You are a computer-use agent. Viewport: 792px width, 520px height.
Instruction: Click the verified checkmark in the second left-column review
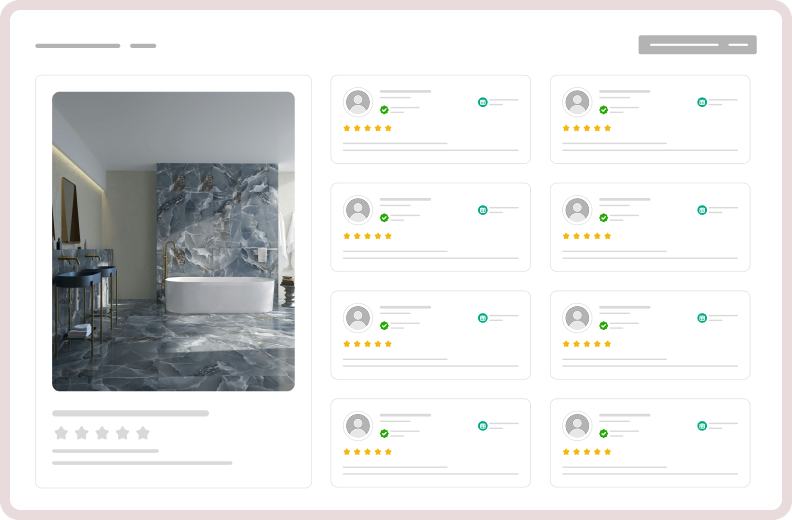(384, 218)
